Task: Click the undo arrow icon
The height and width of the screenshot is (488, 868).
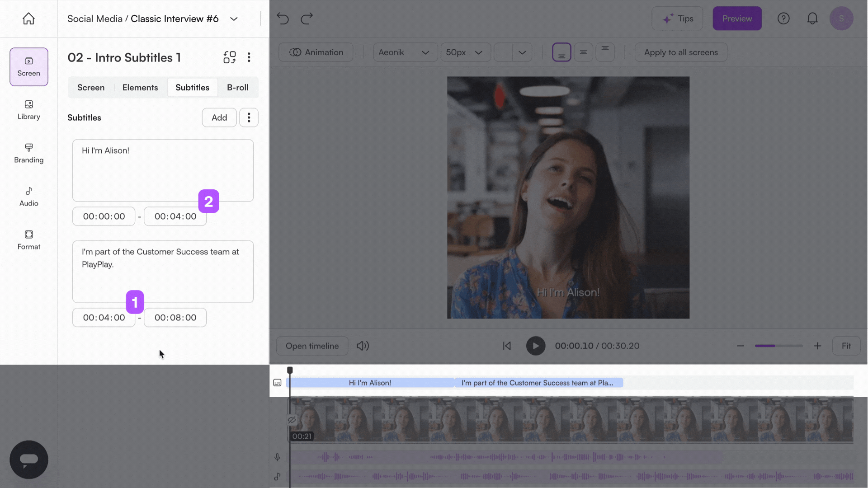Action: (283, 19)
